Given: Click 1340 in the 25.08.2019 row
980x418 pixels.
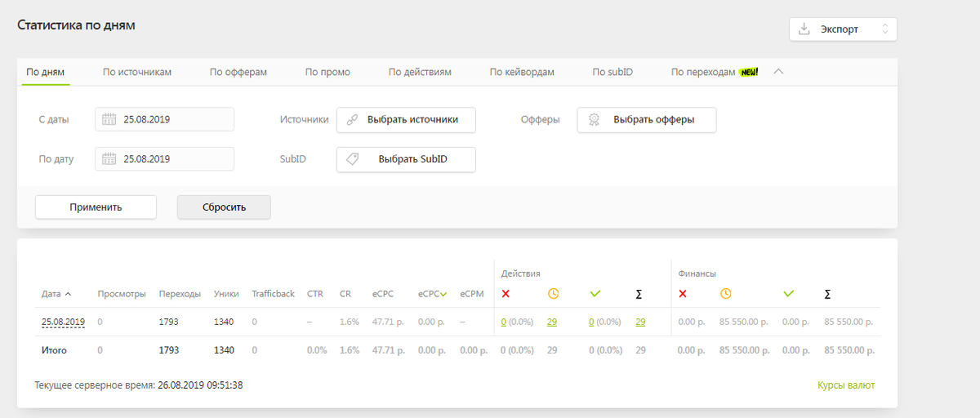Looking at the screenshot, I should tap(224, 322).
